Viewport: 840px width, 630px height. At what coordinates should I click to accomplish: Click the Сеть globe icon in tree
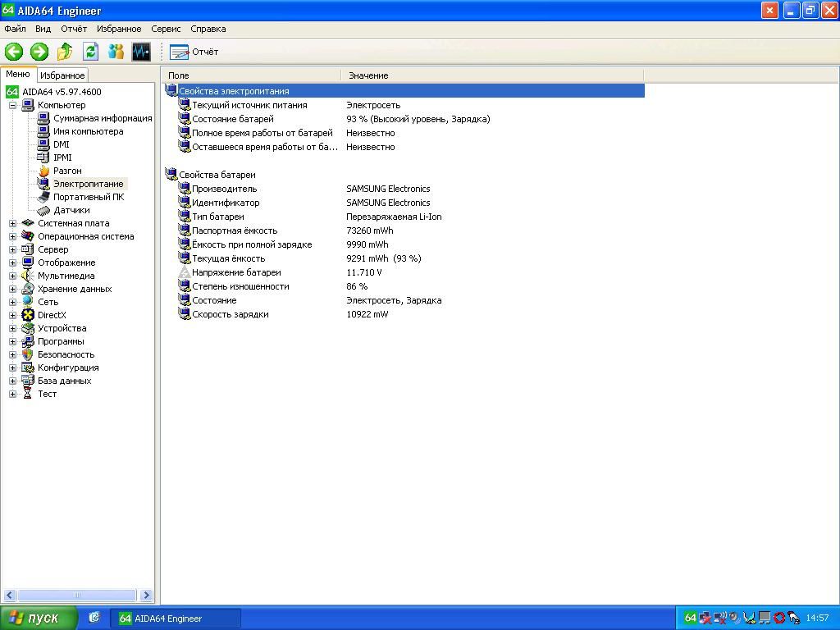[x=27, y=302]
